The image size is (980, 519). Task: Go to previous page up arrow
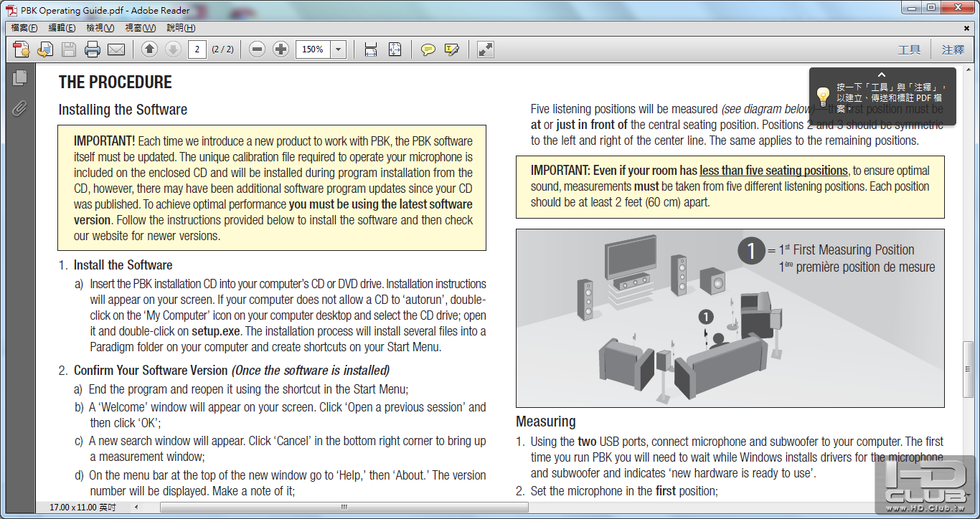(x=149, y=49)
